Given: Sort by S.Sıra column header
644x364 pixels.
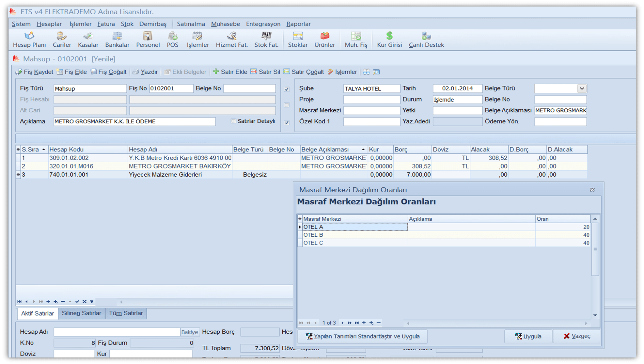Looking at the screenshot, I should pos(35,150).
